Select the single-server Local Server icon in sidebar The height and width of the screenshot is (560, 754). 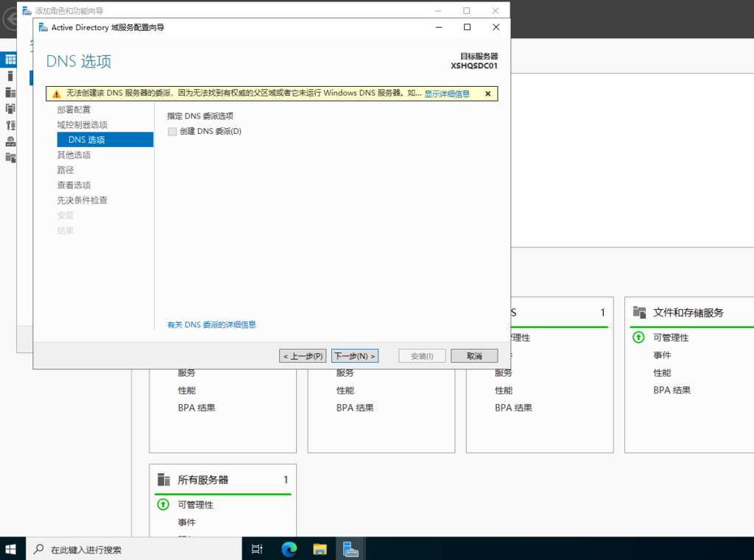[10, 76]
